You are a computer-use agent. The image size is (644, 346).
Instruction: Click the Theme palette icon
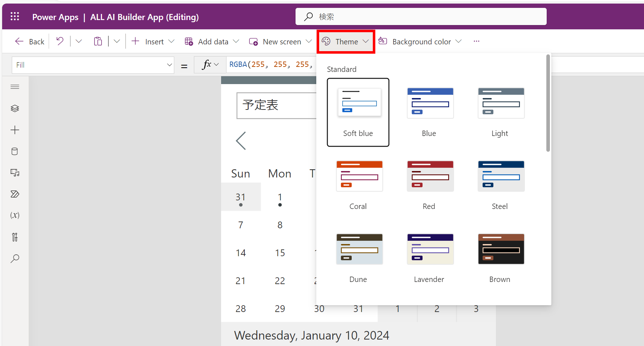[326, 42]
